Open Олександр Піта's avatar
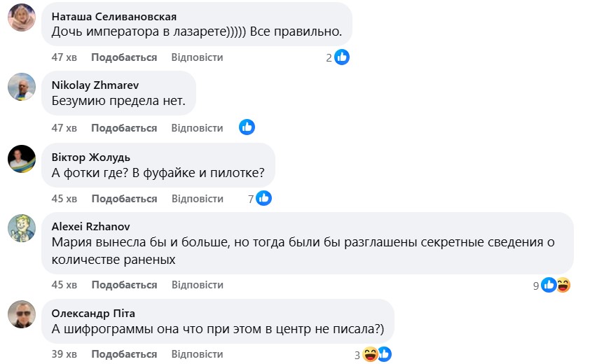The height and width of the screenshot is (364, 604). (22, 314)
